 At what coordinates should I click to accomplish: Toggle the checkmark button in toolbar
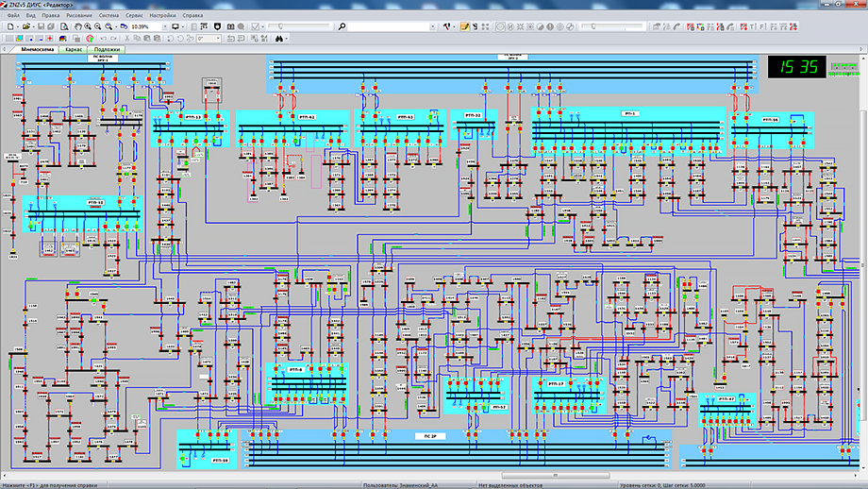coord(255,26)
